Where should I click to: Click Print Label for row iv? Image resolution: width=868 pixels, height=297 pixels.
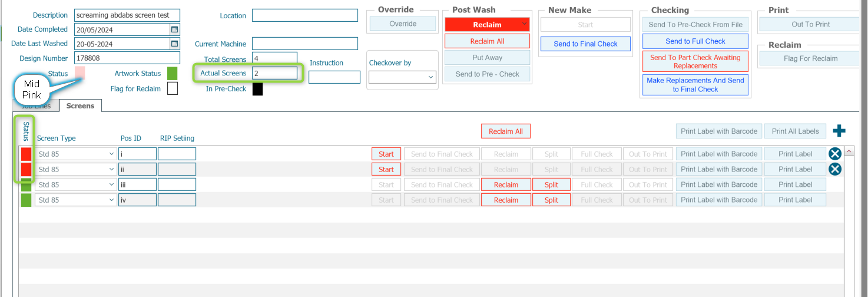[x=795, y=200]
